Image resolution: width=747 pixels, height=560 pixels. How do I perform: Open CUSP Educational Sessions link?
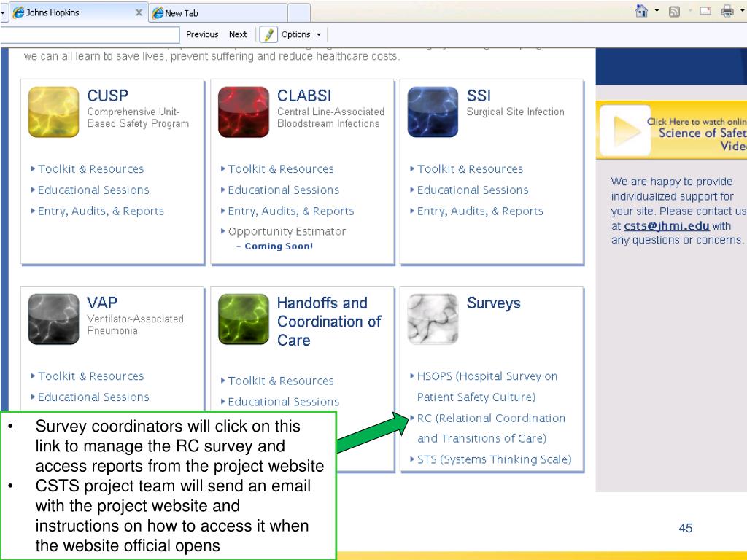pyautogui.click(x=93, y=190)
